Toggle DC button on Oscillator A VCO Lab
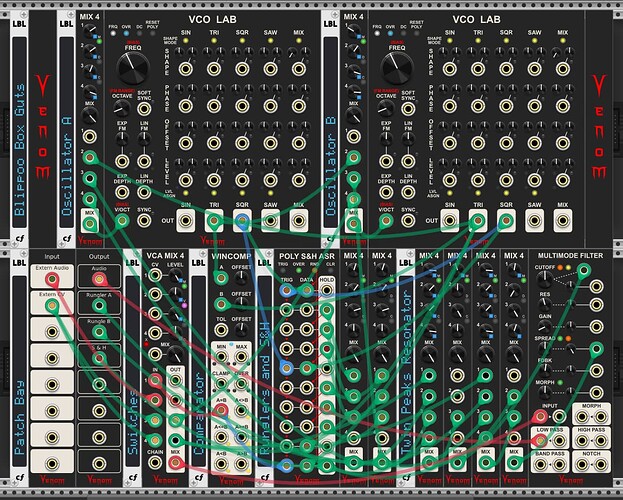623x500 pixels. tap(139, 33)
